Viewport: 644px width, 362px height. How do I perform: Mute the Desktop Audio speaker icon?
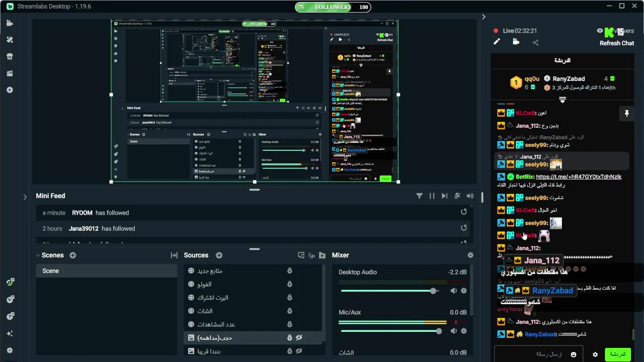pos(454,291)
